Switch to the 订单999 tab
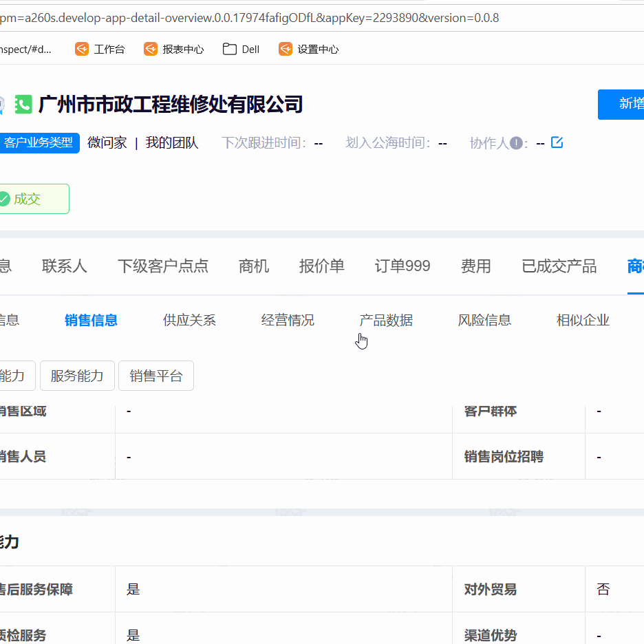The height and width of the screenshot is (644, 644). (402, 266)
